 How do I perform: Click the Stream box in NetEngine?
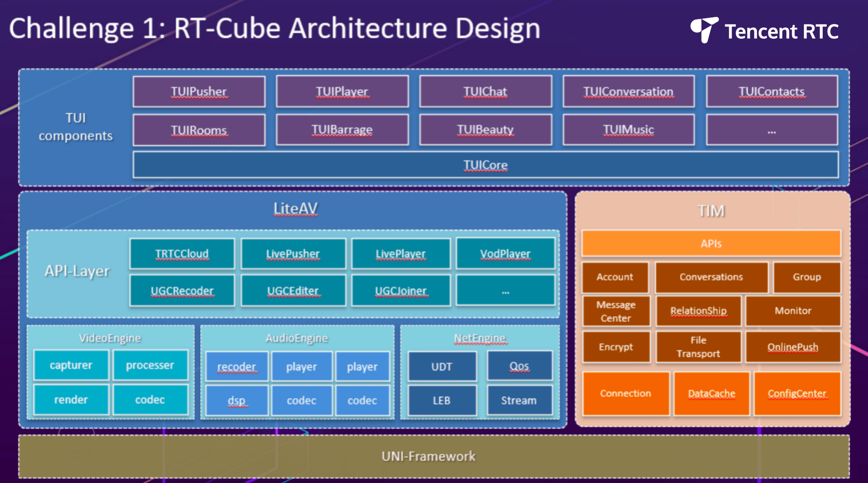519,400
